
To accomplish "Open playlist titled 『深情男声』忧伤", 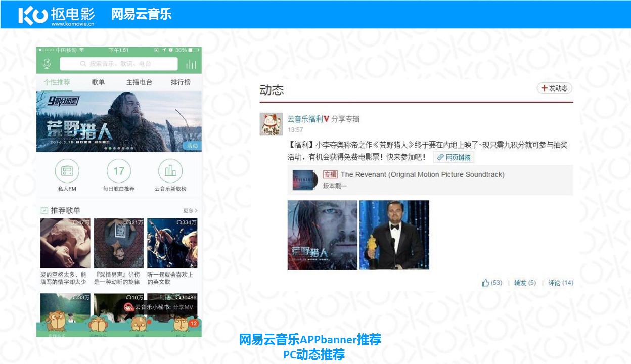I will tap(117, 278).
